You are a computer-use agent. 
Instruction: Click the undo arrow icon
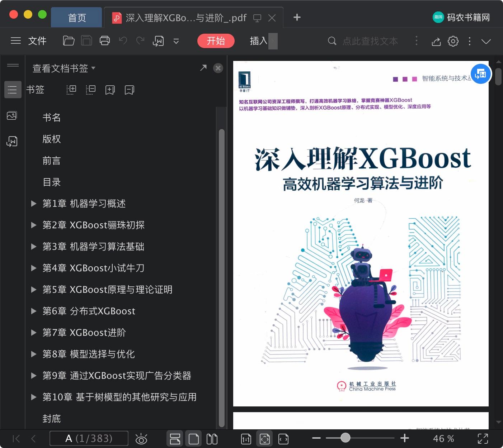(x=123, y=41)
